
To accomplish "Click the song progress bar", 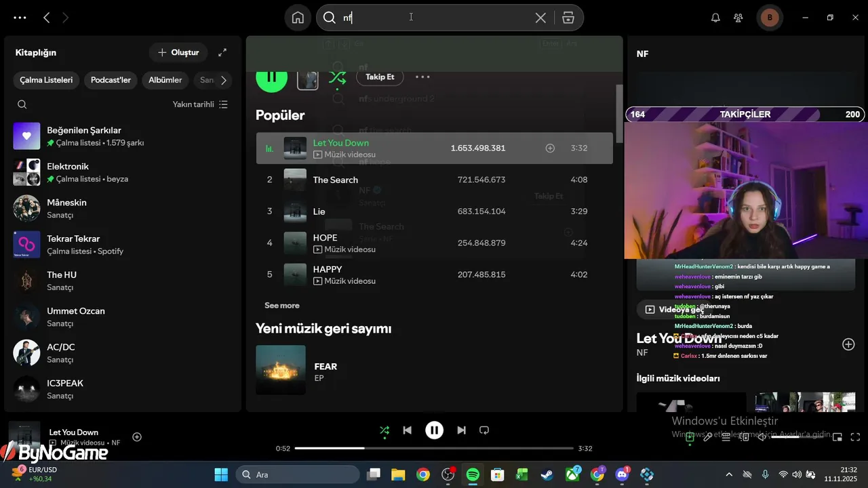I will pos(434,448).
